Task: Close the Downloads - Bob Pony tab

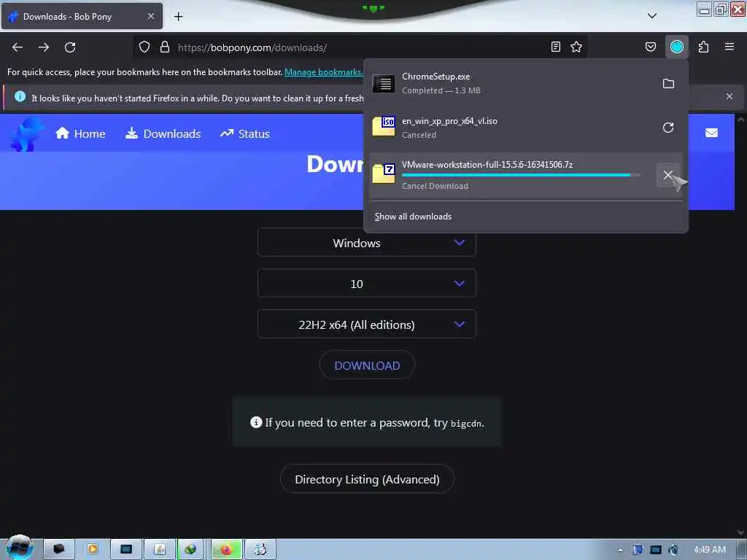Action: coord(150,16)
